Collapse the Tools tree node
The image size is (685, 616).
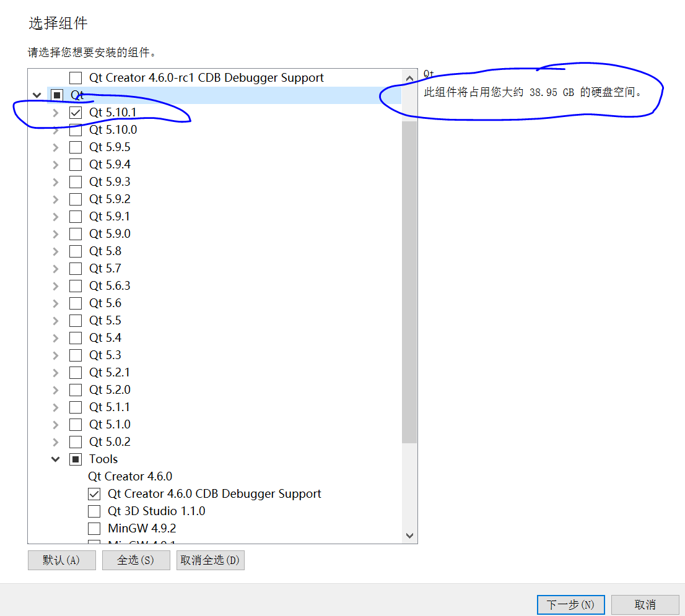tap(56, 459)
